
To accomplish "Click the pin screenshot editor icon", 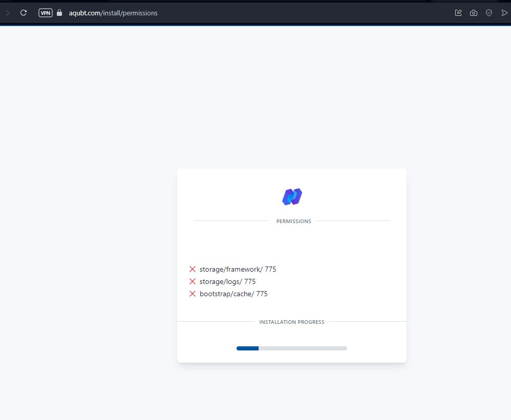I will tap(458, 13).
